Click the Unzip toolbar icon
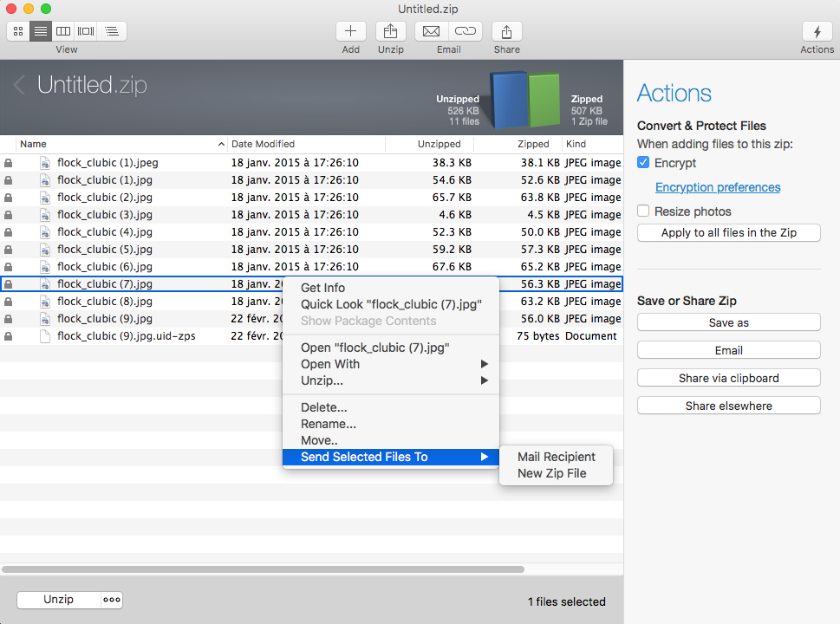Image resolution: width=840 pixels, height=624 pixels. coord(391,31)
